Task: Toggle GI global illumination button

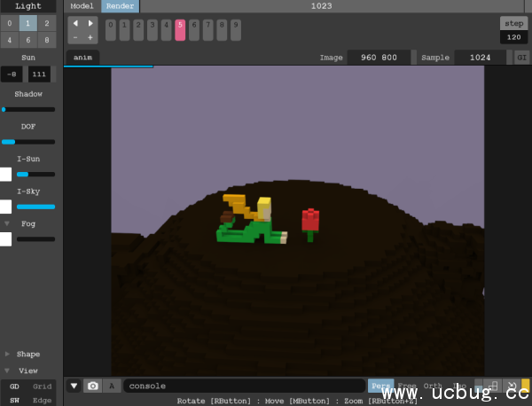Action: [522, 58]
